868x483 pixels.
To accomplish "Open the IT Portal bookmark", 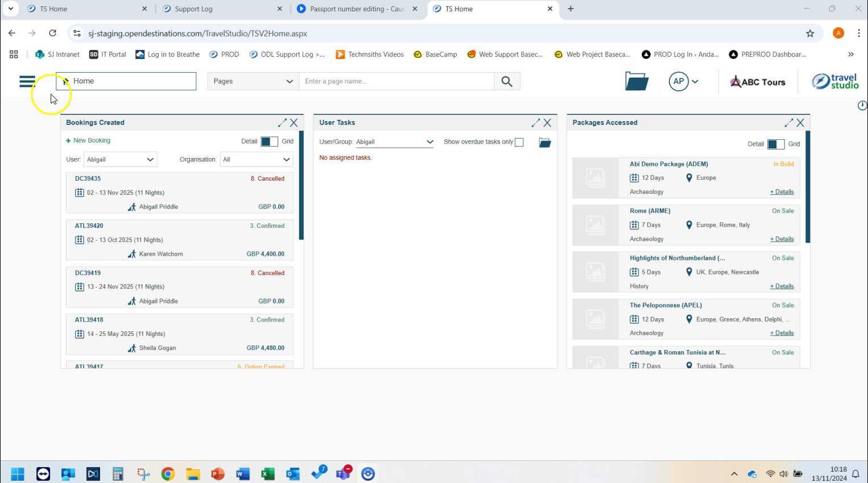I will point(108,55).
